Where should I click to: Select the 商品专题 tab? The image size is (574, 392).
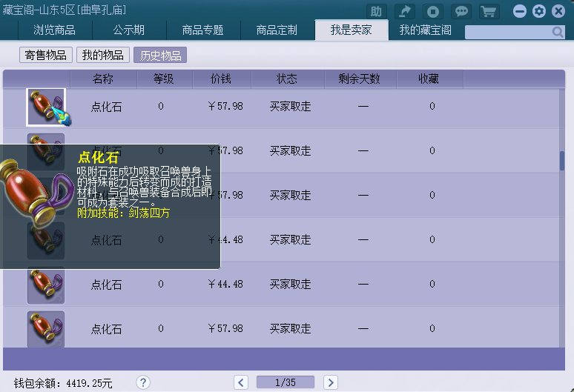(202, 30)
